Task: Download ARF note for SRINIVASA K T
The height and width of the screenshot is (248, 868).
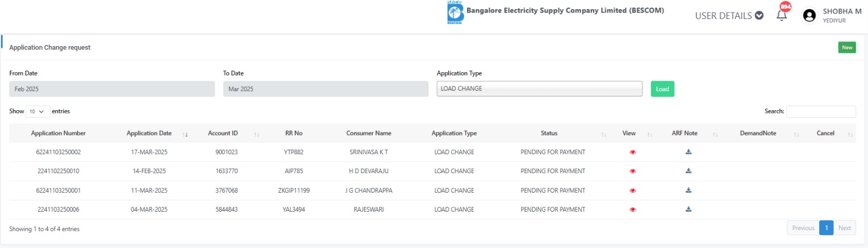Action: (688, 152)
